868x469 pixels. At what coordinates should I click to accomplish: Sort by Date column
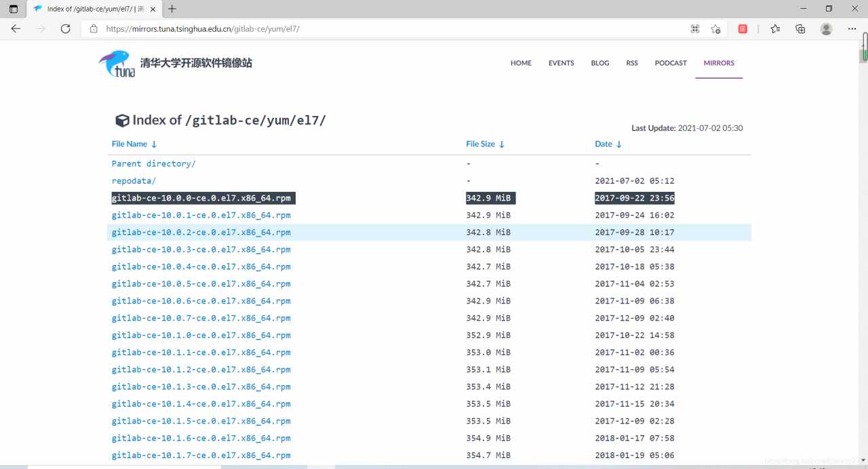[x=608, y=144]
